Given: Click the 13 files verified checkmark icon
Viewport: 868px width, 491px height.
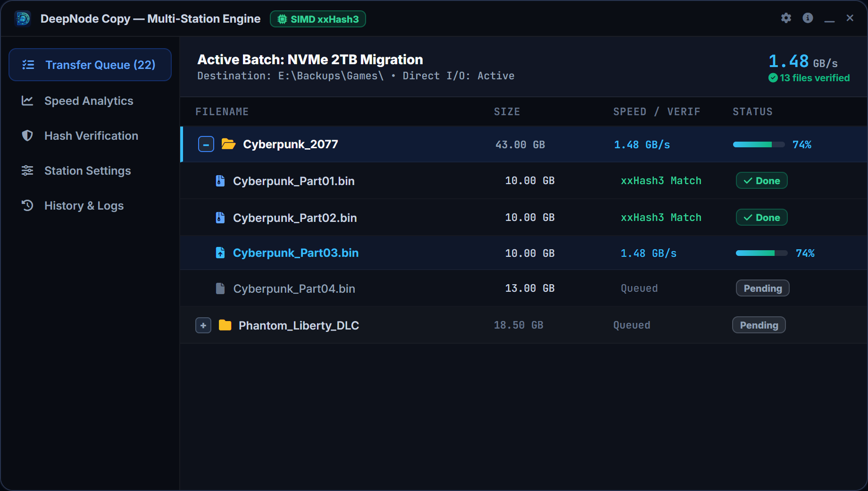Looking at the screenshot, I should click(x=773, y=78).
